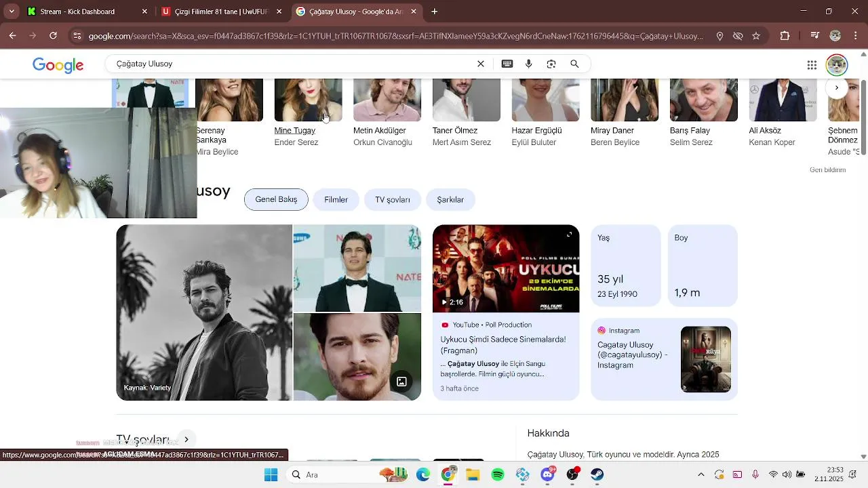
Task: Open Steam from taskbar
Action: pos(597,474)
